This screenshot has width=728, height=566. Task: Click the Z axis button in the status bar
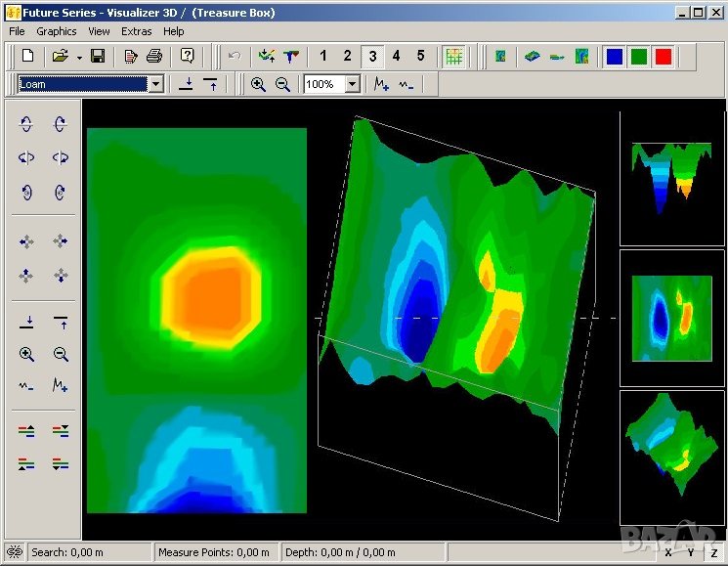pos(714,553)
